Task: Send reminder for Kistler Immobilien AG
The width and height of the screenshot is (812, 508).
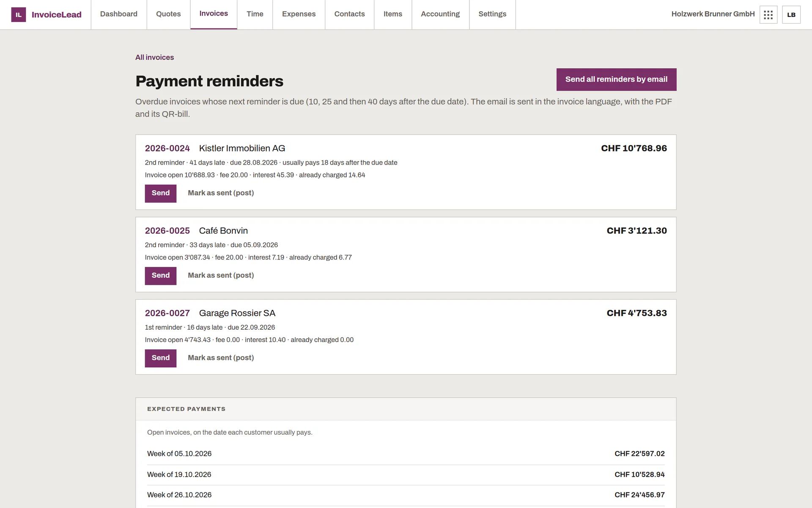Action: pos(161,193)
